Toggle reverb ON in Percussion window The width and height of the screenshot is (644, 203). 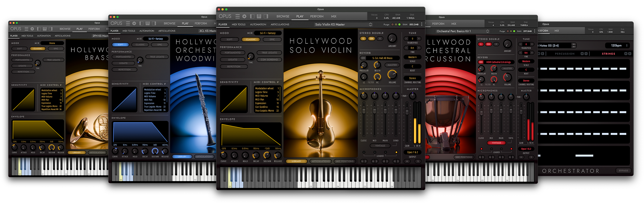click(x=481, y=62)
